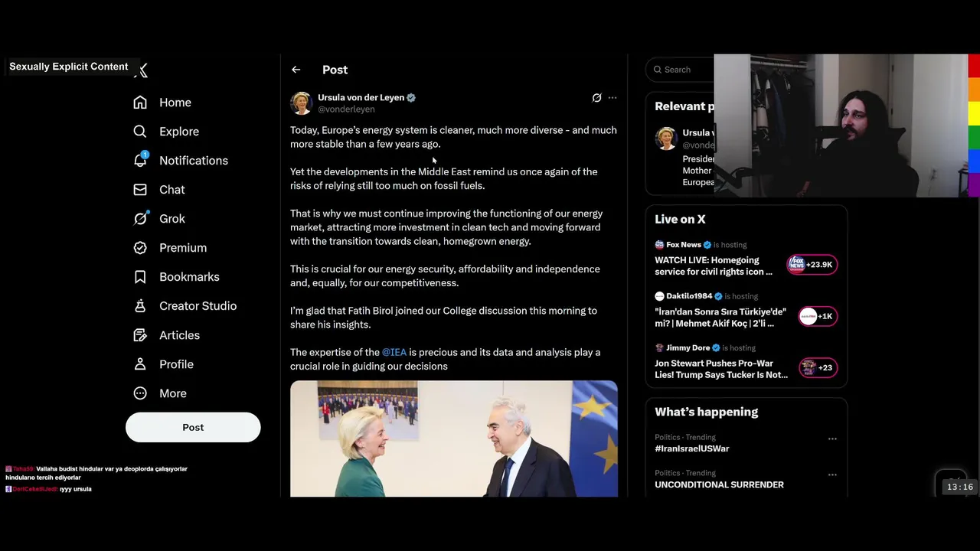Screen dimensions: 980x551
Task: Click Ursula von der Leyen's name on post
Action: click(361, 98)
